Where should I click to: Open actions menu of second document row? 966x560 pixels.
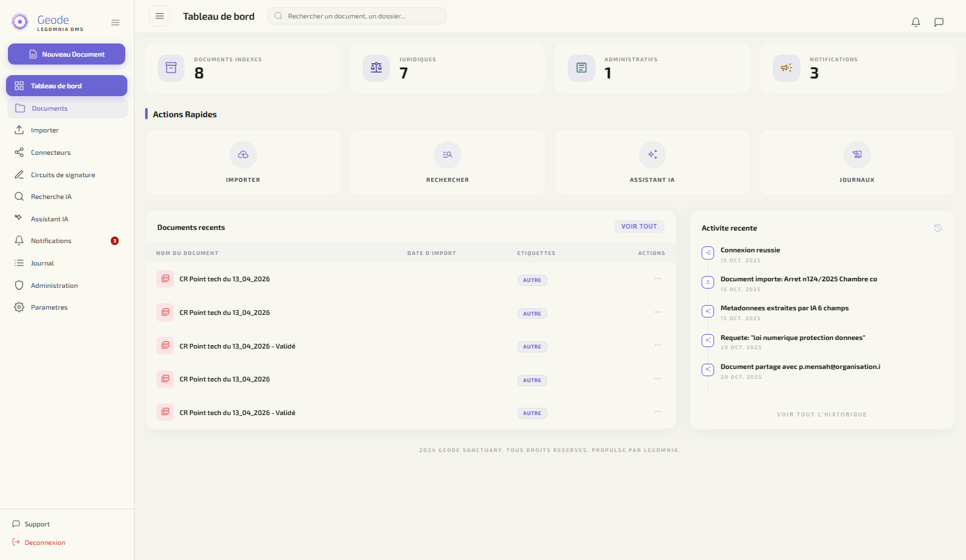click(x=657, y=312)
